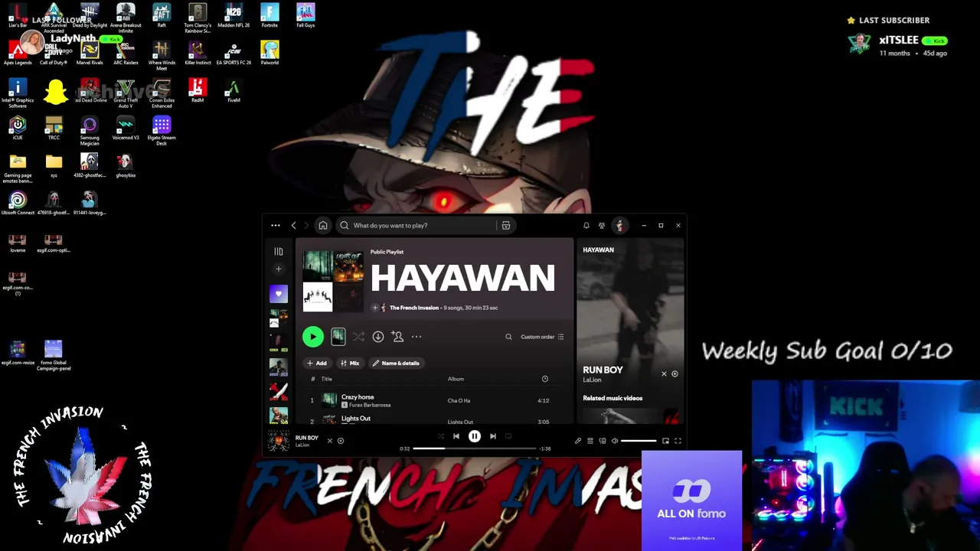The height and width of the screenshot is (551, 980).
Task: Adjust the volume slider
Action: coord(639,441)
